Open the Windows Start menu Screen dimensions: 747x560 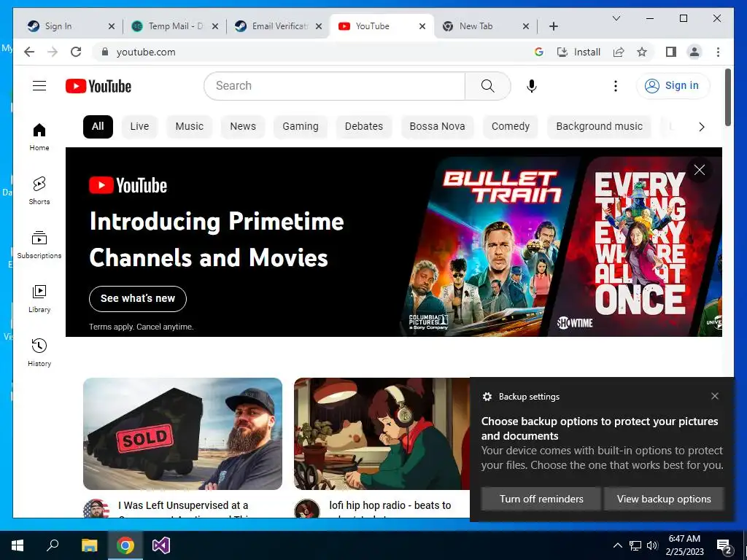[x=18, y=545]
